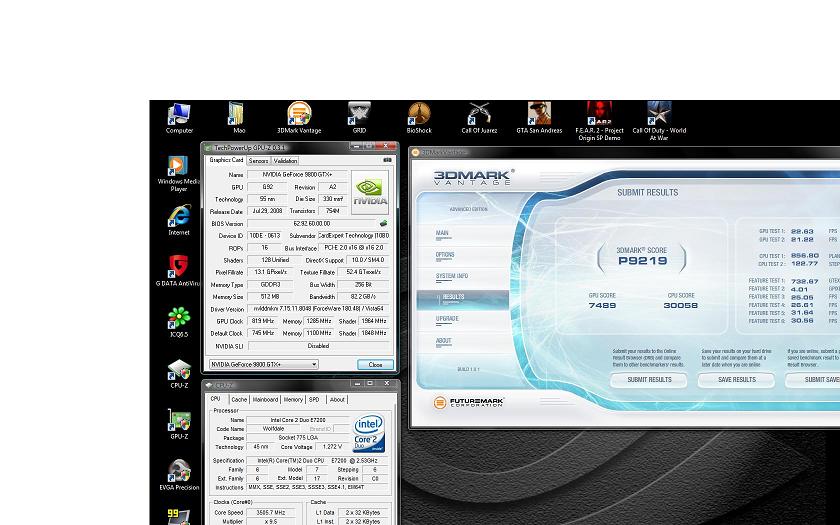Open ABOUT in the 3DMark Vantage sidebar
The height and width of the screenshot is (525, 840).
click(x=444, y=341)
